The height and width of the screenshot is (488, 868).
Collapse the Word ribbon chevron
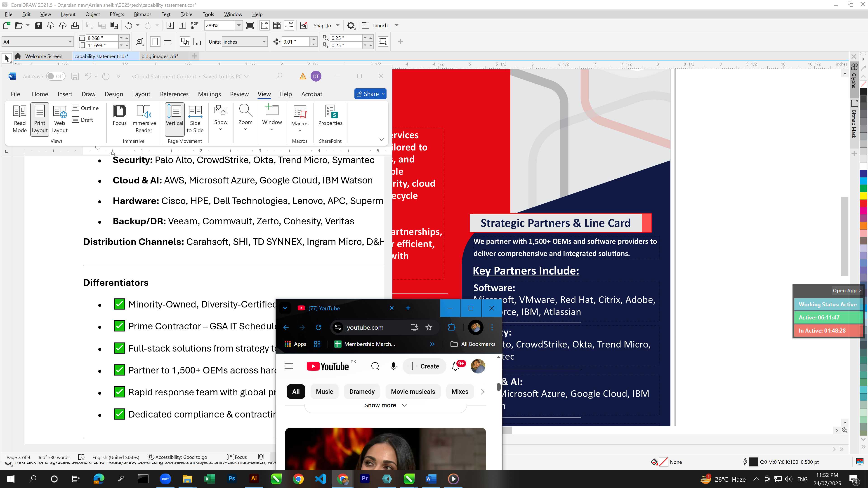click(x=382, y=139)
